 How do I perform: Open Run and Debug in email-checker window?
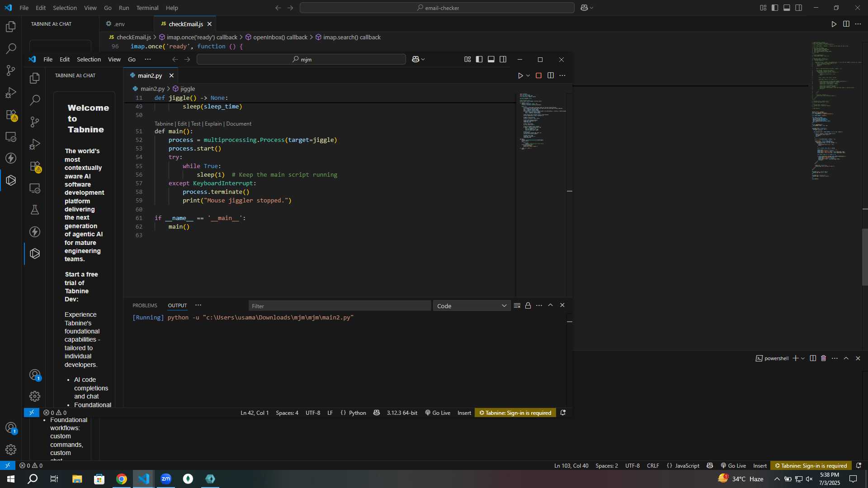(x=11, y=93)
